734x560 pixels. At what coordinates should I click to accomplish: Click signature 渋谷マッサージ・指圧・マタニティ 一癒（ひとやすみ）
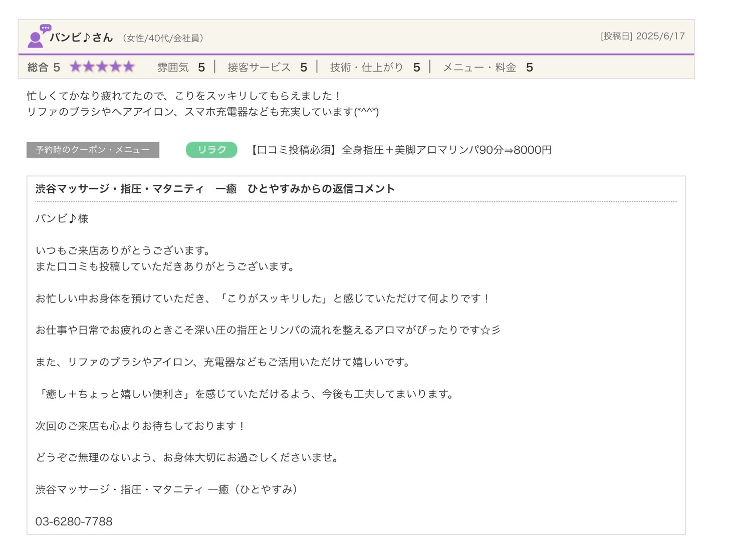[x=166, y=490]
